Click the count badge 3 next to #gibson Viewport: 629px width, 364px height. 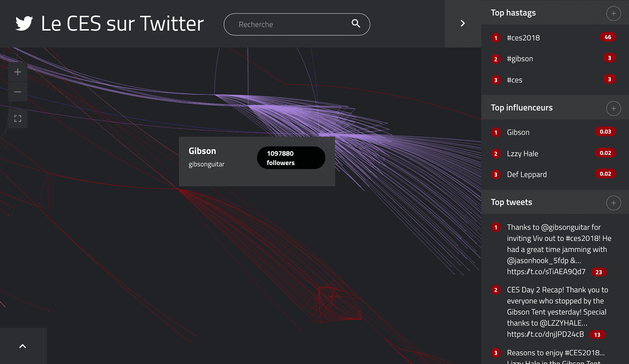pos(609,58)
